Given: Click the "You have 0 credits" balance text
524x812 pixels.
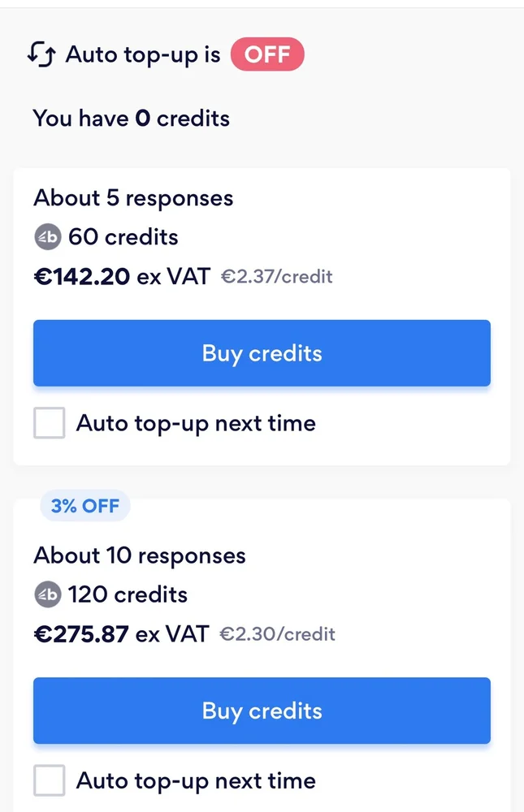Looking at the screenshot, I should [132, 119].
